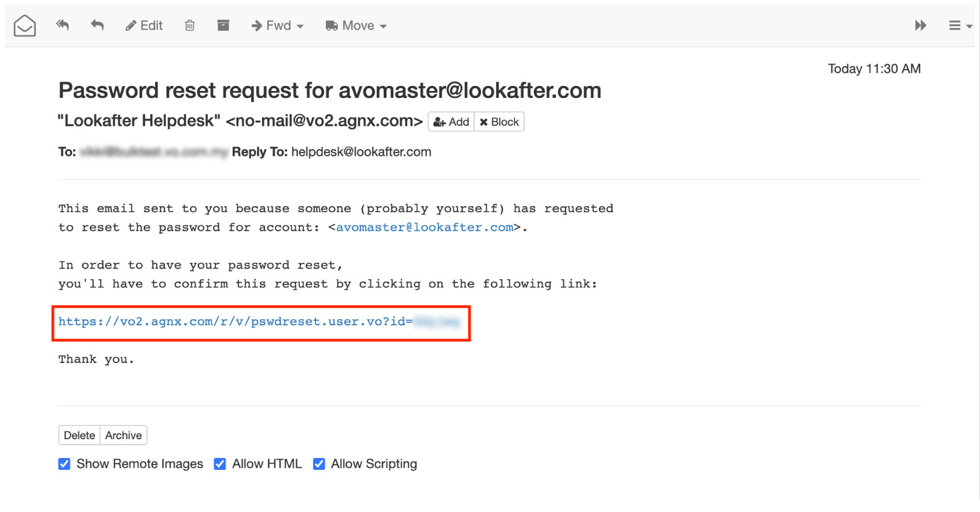Click the Edit pencil button
The width and height of the screenshot is (980, 512).
click(144, 26)
